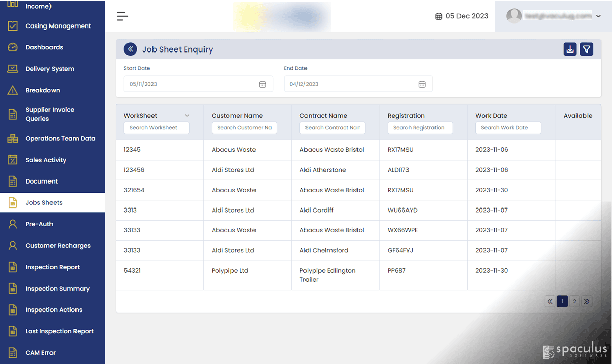Click the Sales Activity percent icon

tap(13, 160)
